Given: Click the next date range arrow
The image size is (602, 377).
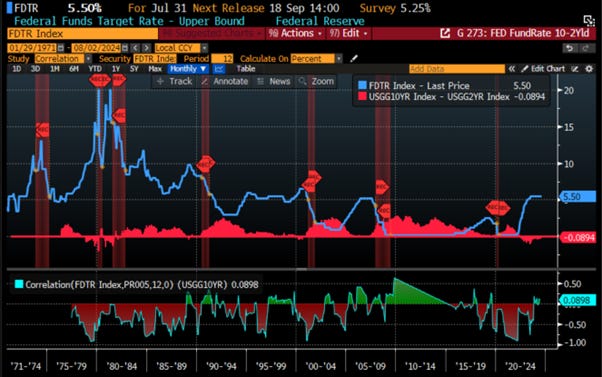Looking at the screenshot, I should pyautogui.click(x=146, y=48).
